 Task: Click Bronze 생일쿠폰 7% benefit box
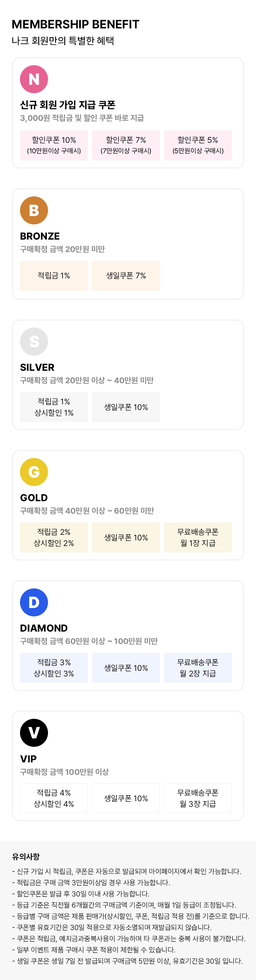(126, 276)
